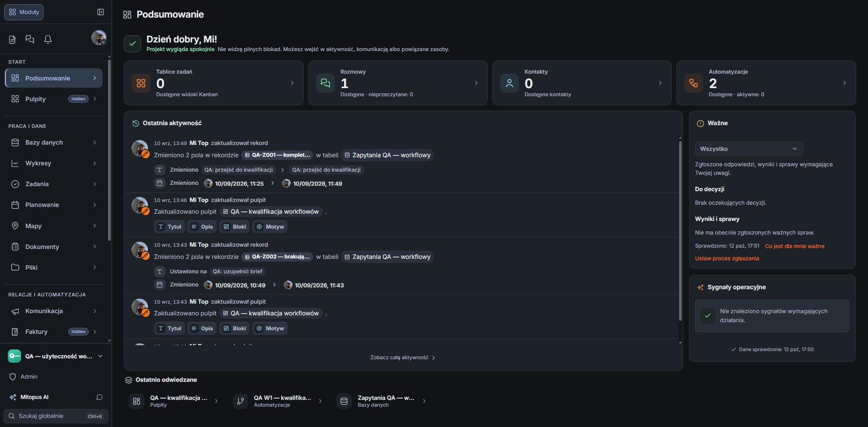Click the Ważne alert circle icon
Viewport: 868px width, 427px height.
[700, 123]
